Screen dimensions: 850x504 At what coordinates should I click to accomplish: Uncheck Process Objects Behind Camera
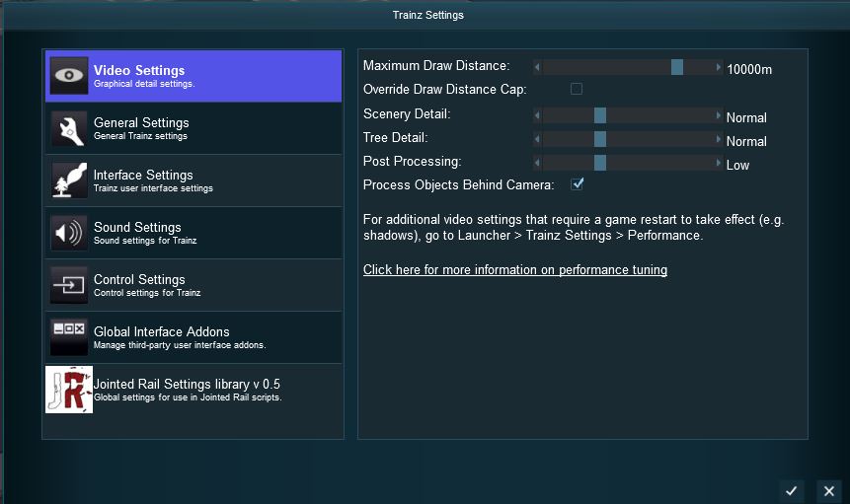578,183
